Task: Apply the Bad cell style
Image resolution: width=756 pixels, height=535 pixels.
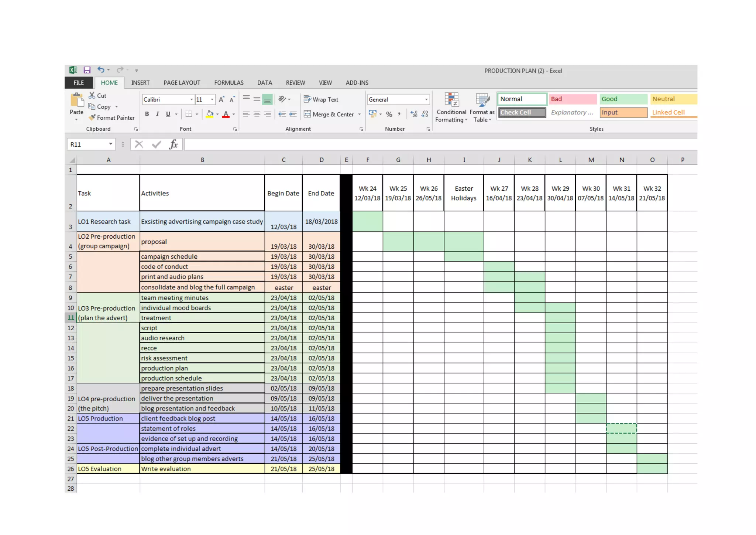Action: click(x=573, y=99)
